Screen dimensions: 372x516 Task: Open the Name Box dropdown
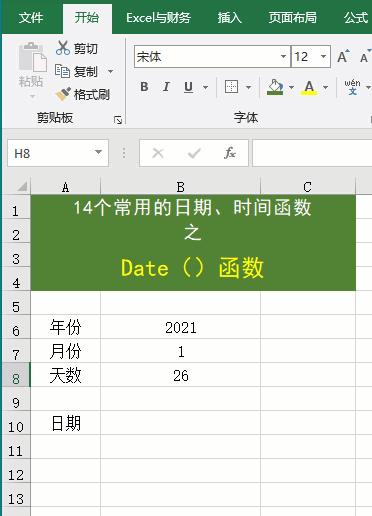98,152
